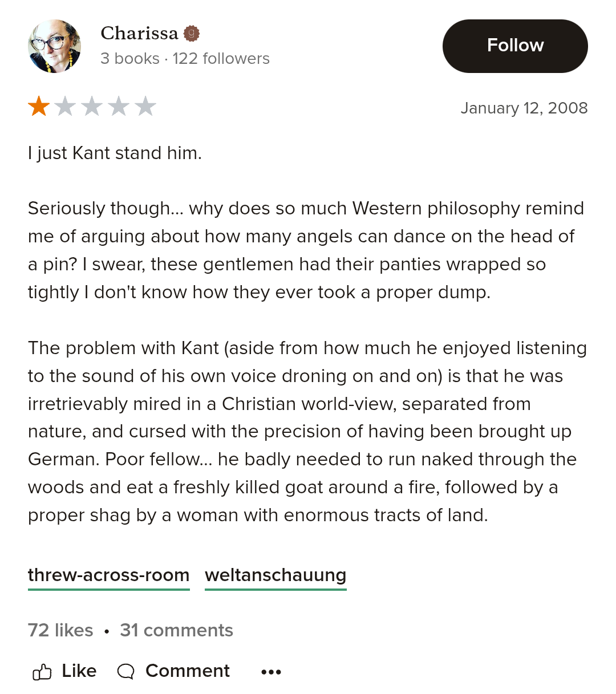Open the three-dots more options menu
Screen dimensions: 616x694
tap(271, 672)
